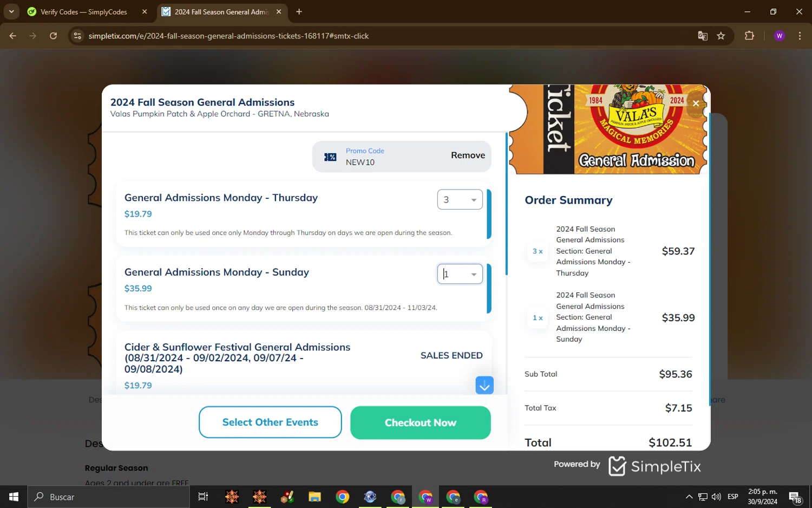Click the Cider & Sunflower Festival title
The height and width of the screenshot is (508, 812).
pyautogui.click(x=237, y=358)
